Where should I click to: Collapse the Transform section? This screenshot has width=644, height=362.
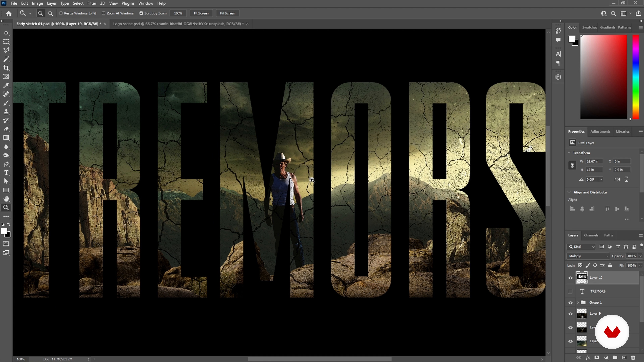tap(569, 153)
